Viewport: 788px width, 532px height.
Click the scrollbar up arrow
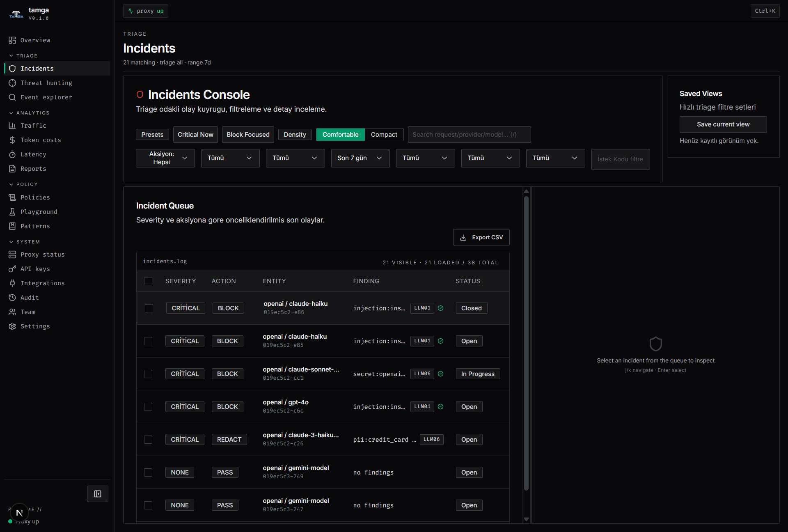(526, 191)
